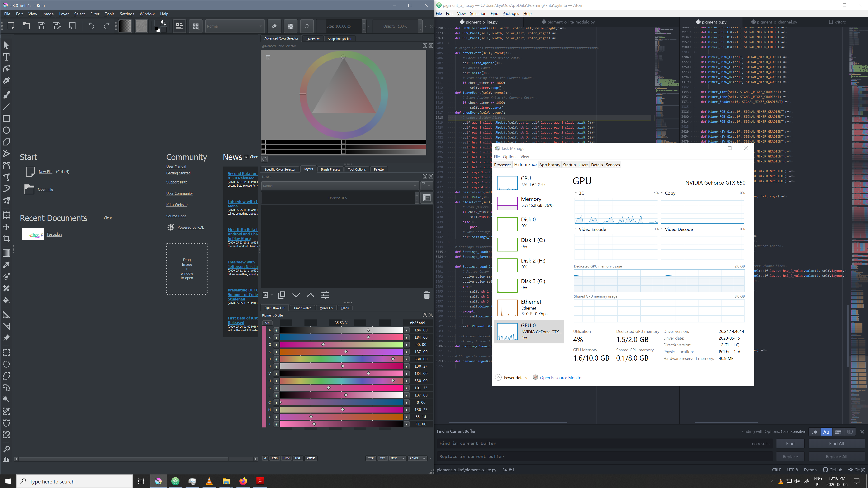Select the Rectangular Selection tool

6,352
